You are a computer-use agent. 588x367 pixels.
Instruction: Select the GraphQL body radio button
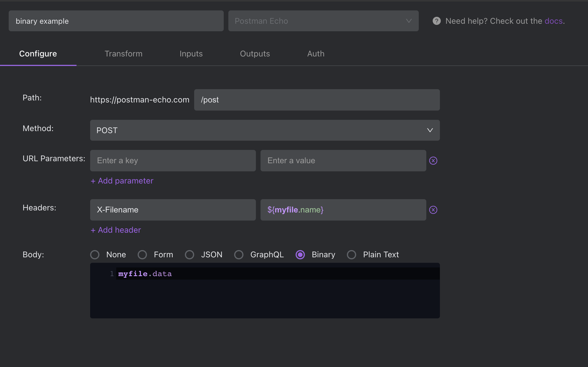click(239, 255)
